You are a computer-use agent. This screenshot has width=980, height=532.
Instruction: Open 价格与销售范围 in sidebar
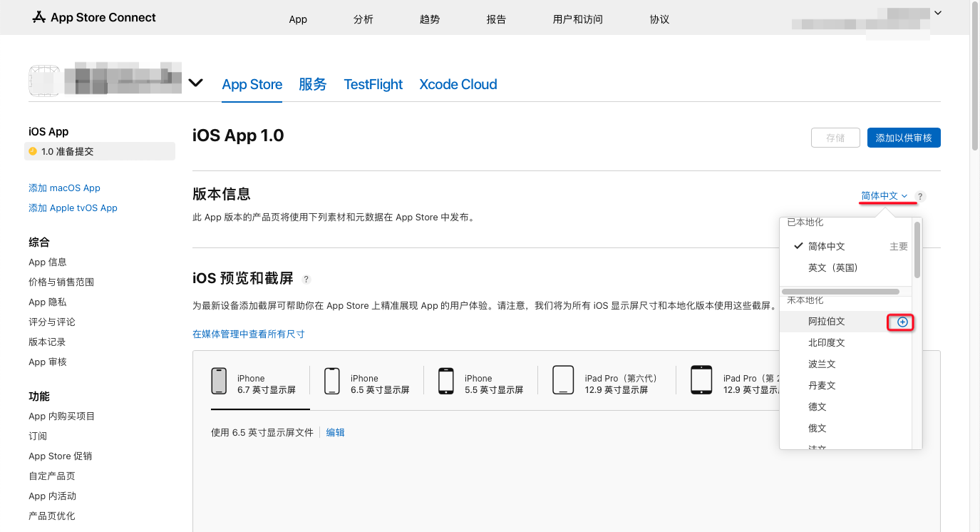[x=61, y=282]
